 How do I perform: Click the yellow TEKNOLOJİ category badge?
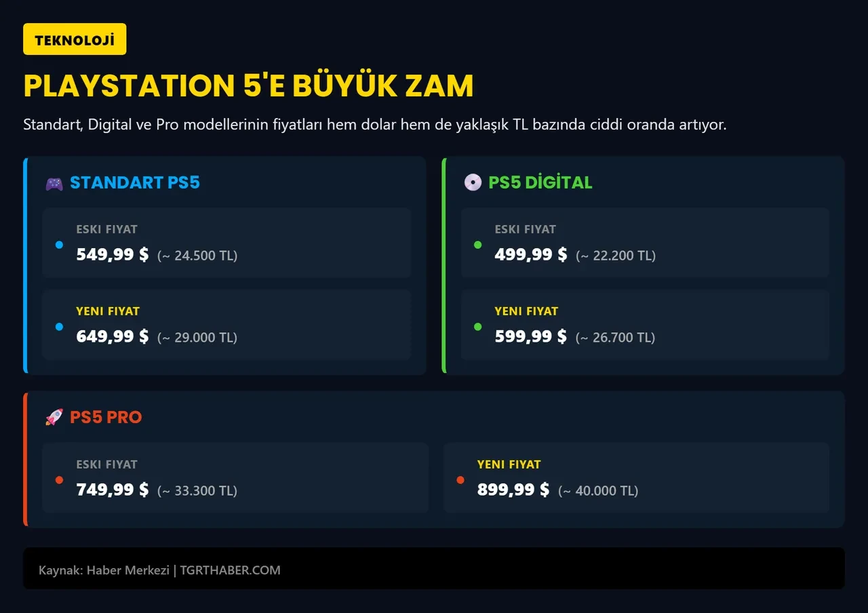point(75,39)
